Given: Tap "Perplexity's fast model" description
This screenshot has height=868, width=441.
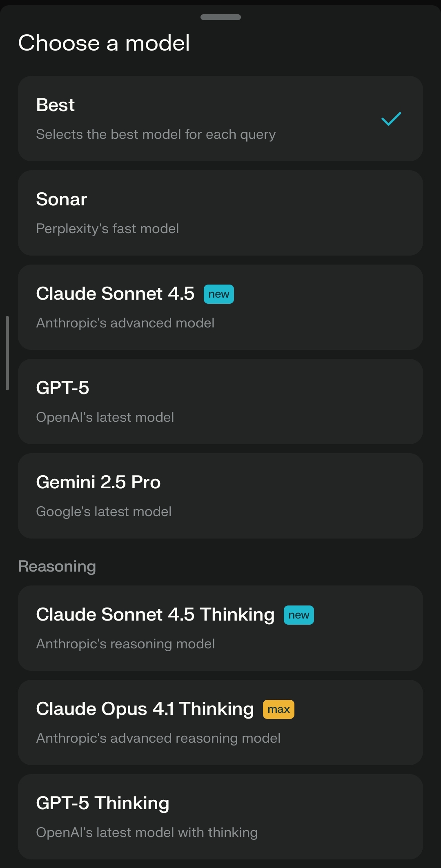Looking at the screenshot, I should 107,229.
